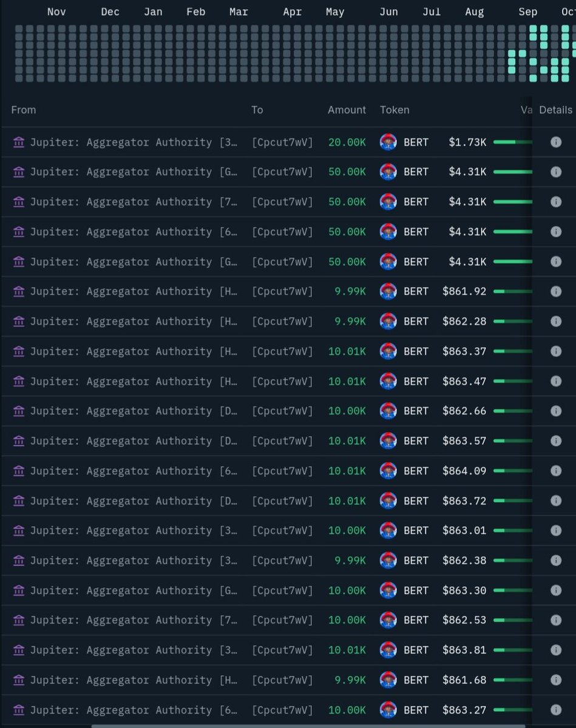
Task: Open Jupiter Aggregator Authority link on $862.66 row
Action: [x=134, y=411]
